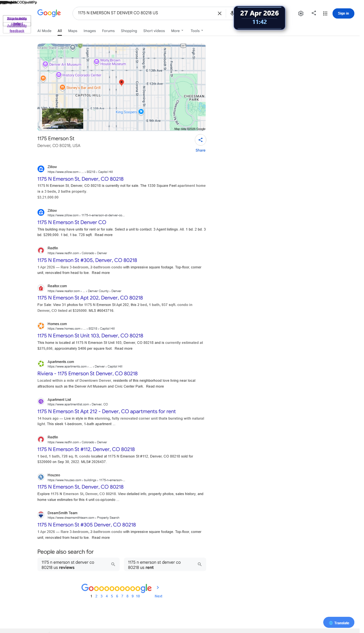Click round Share button under map
Viewport: 364px width, 633px height.
click(x=200, y=140)
